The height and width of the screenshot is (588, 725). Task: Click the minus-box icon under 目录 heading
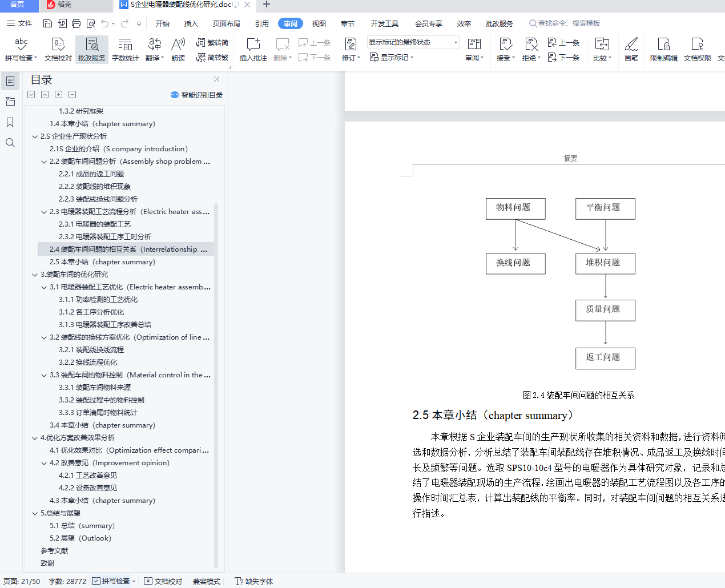72,95
